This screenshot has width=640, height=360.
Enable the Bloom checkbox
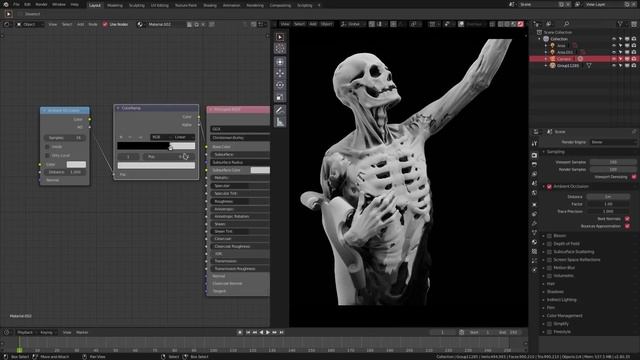[x=549, y=236]
